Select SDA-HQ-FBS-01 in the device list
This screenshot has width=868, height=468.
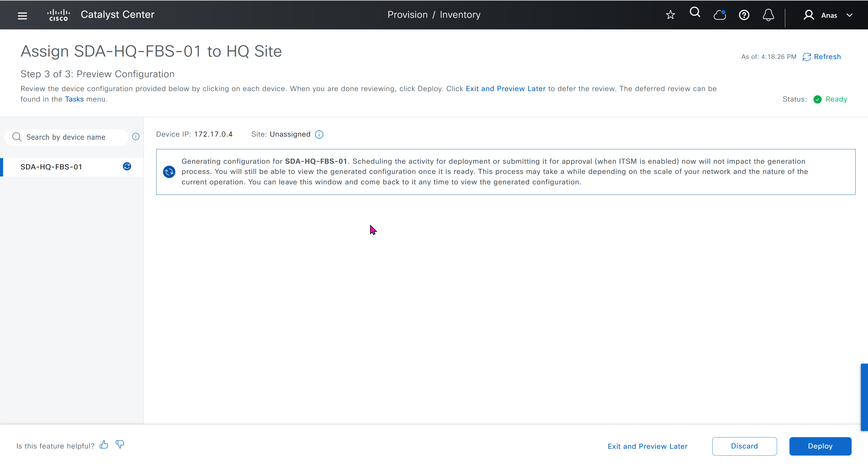click(51, 167)
